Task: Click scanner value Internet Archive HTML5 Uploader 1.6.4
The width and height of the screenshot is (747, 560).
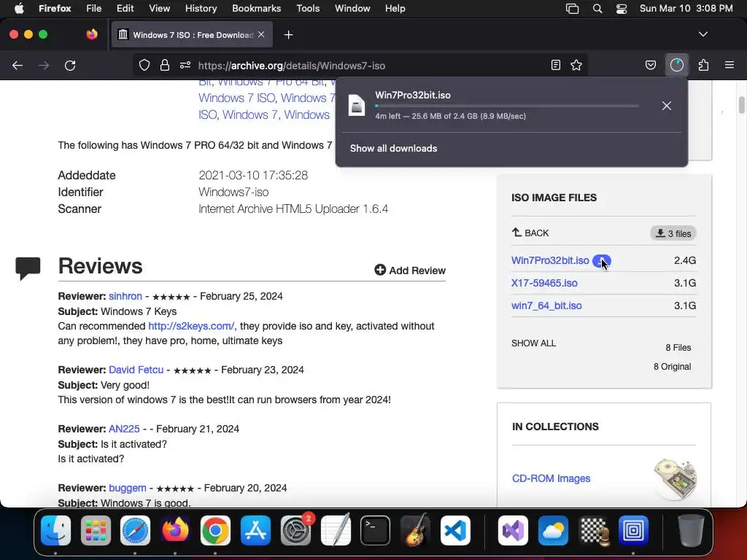Action: tap(293, 209)
